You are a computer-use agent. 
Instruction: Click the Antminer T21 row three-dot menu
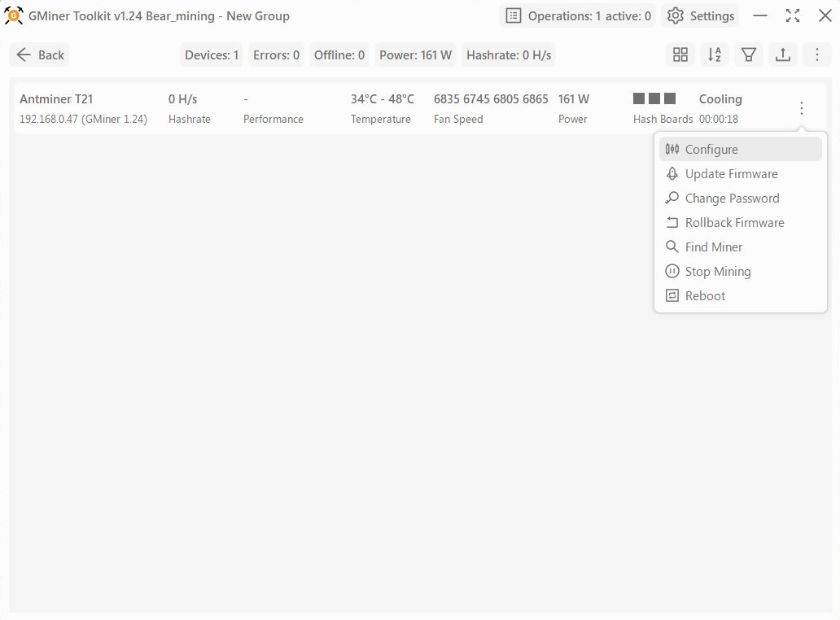coord(802,108)
